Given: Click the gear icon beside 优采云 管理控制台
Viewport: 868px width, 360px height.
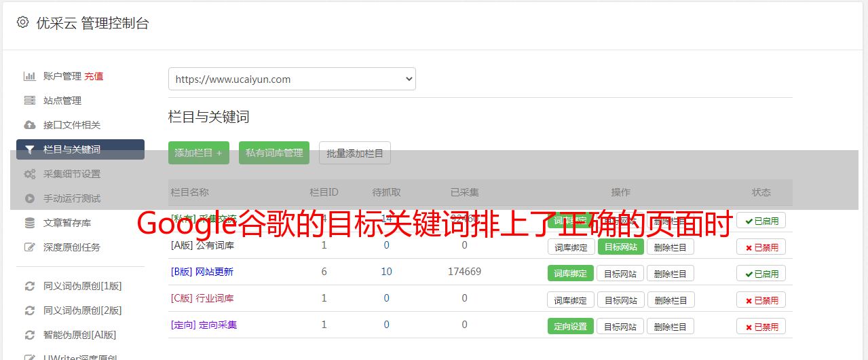Looking at the screenshot, I should [x=22, y=22].
